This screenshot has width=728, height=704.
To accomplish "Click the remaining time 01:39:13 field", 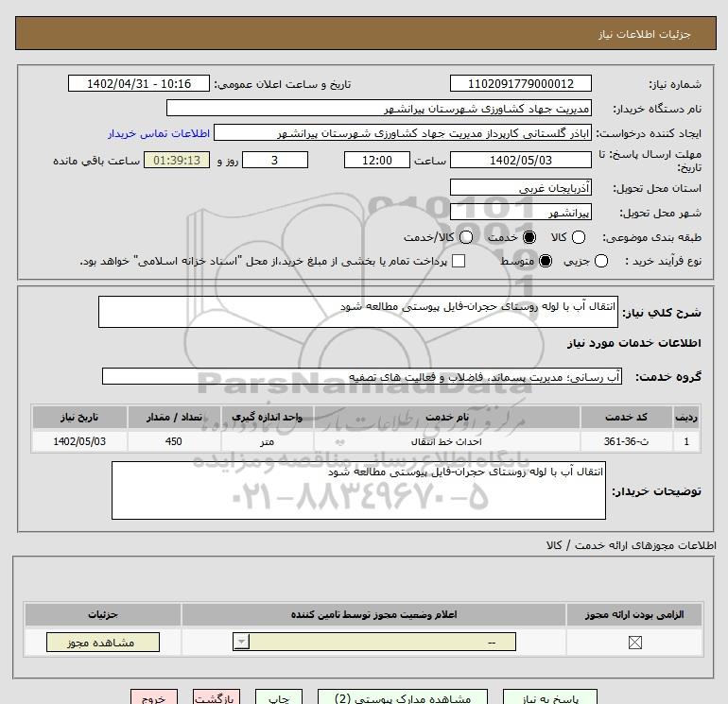I will click(177, 160).
